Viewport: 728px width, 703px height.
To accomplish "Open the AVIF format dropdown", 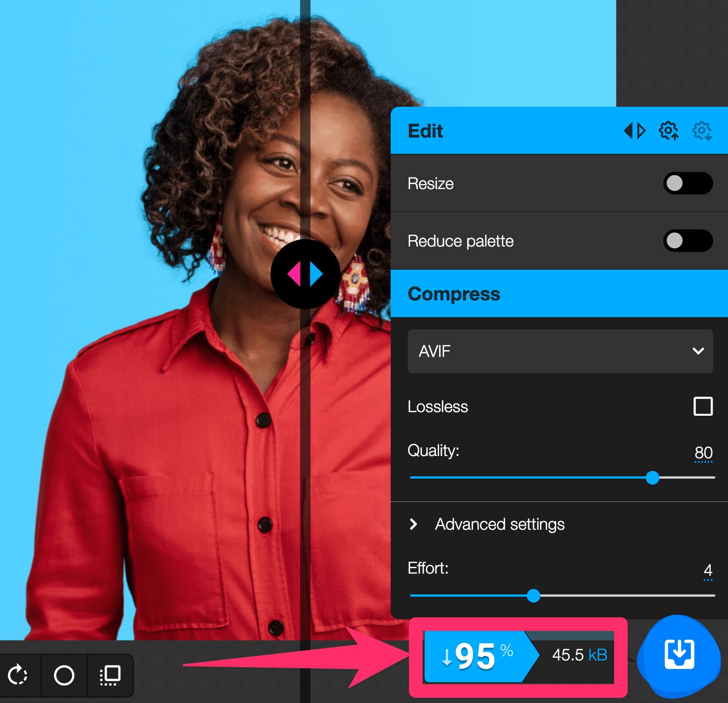I will (561, 351).
